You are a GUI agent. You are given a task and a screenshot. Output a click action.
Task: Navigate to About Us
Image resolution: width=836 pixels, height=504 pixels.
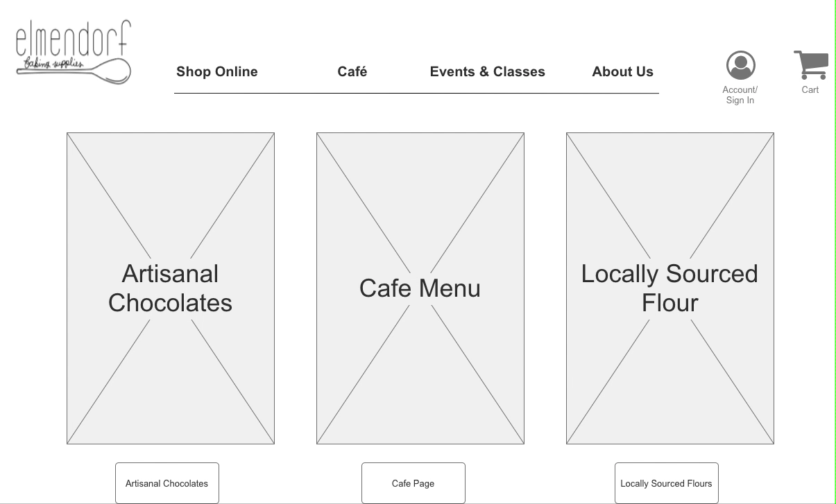point(623,71)
